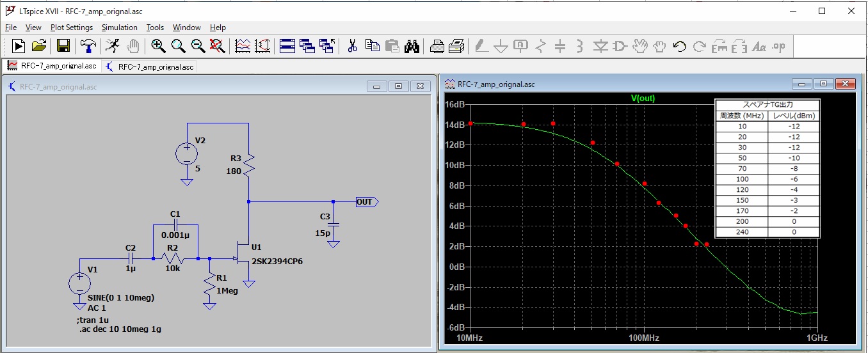Zoom in with the plus magnifier
This screenshot has height=353, width=868.
pyautogui.click(x=158, y=46)
